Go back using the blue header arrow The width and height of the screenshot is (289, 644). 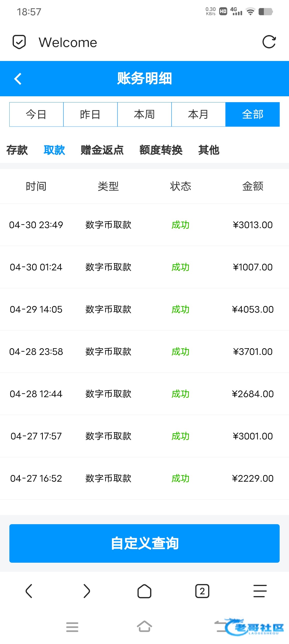click(18, 79)
